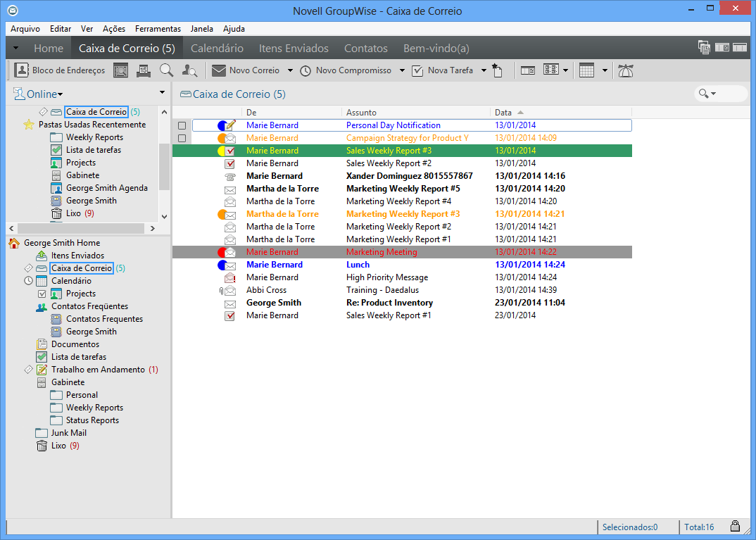Viewport: 756px width, 540px height.
Task: Click the calendar day 15 toolbar icon
Action: click(x=143, y=71)
